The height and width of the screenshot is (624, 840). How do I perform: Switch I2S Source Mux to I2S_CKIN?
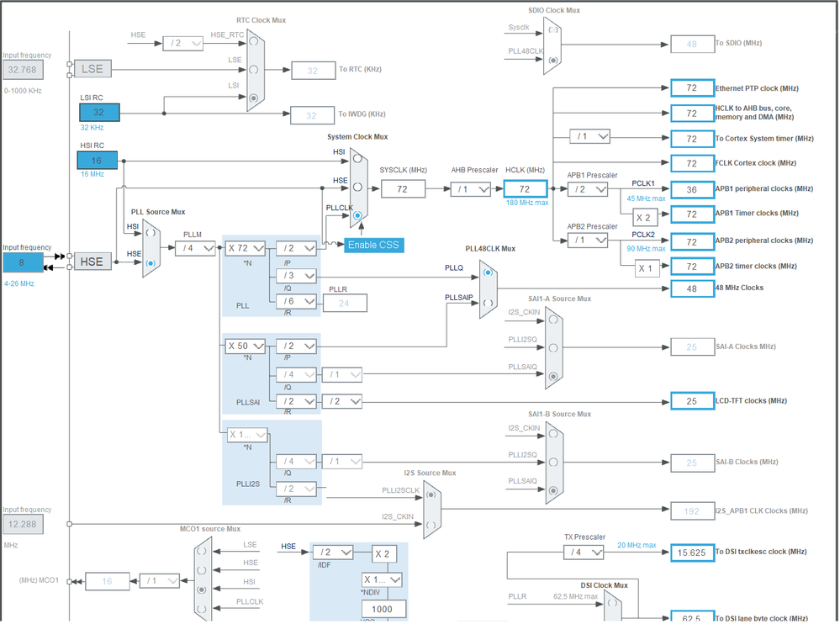coord(431,526)
